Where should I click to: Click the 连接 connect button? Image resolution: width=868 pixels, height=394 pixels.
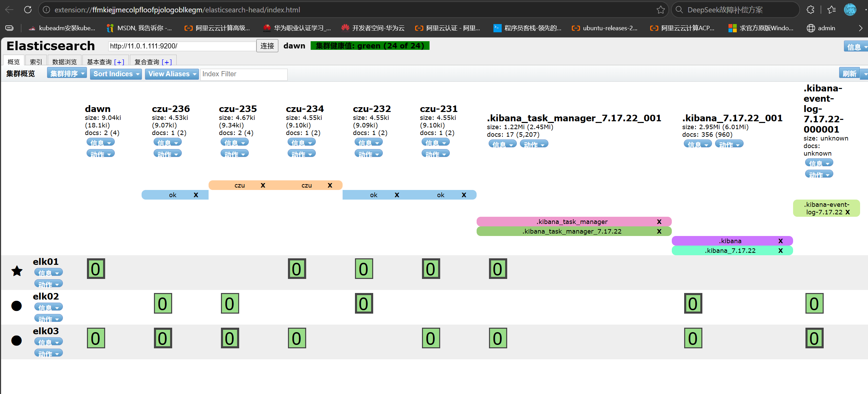(x=267, y=46)
